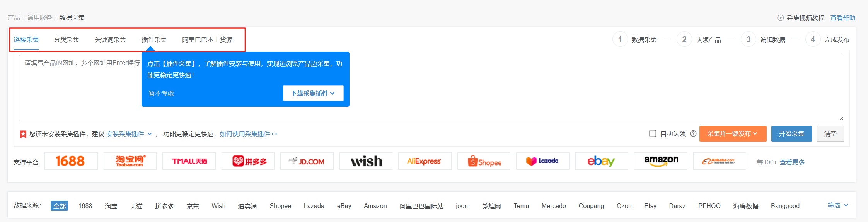
Task: Filter data source by Mercado
Action: tap(554, 206)
